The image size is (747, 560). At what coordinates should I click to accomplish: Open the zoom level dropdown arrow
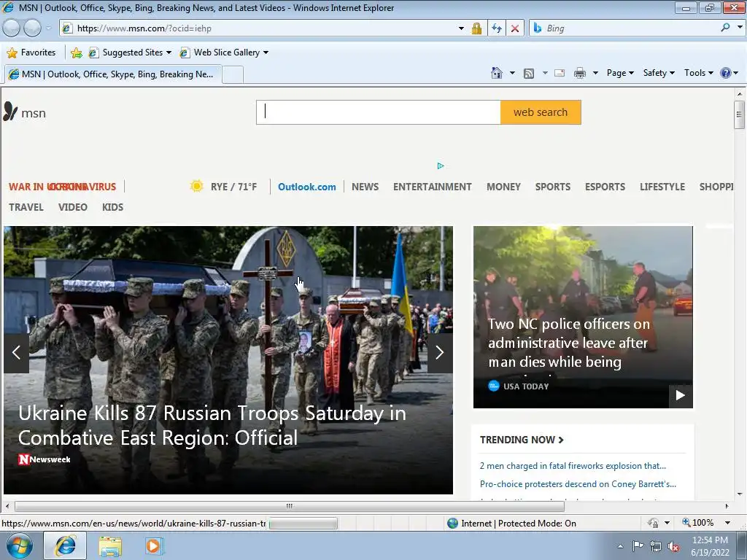point(727,522)
